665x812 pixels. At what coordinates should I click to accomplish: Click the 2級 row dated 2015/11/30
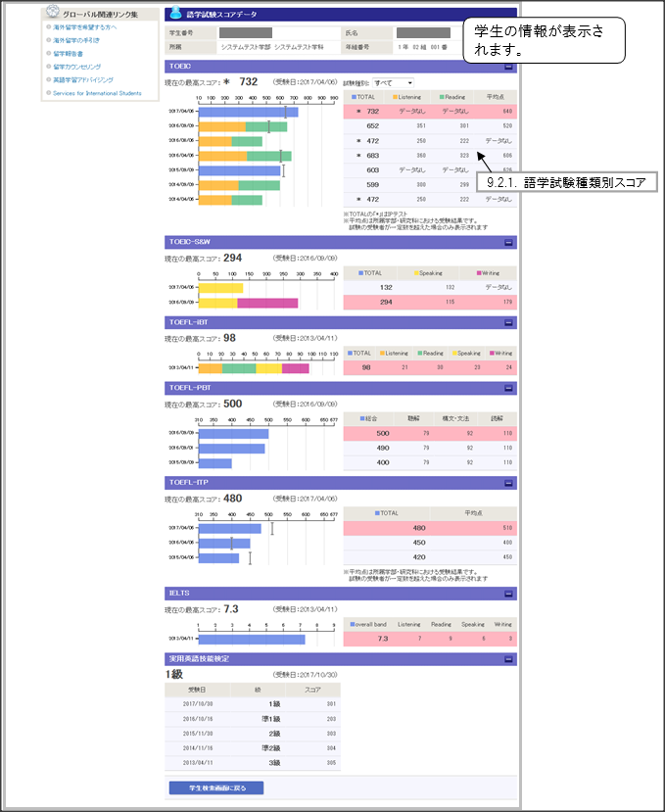[253, 734]
